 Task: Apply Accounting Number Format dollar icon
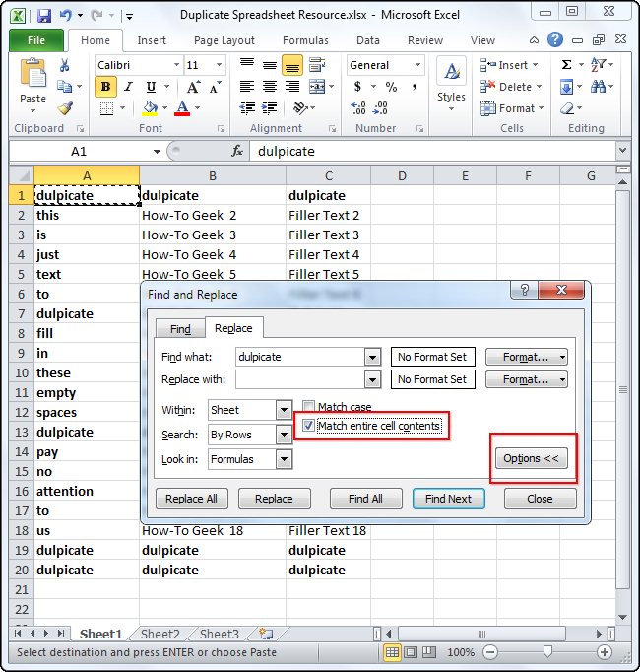[357, 87]
